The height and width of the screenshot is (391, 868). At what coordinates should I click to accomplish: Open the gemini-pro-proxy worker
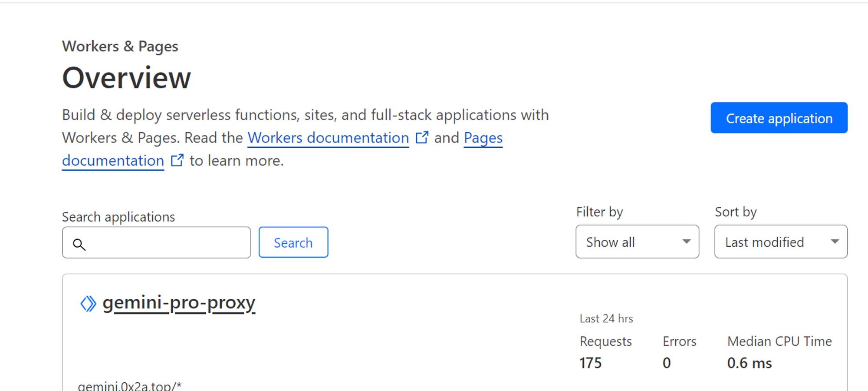tap(179, 303)
